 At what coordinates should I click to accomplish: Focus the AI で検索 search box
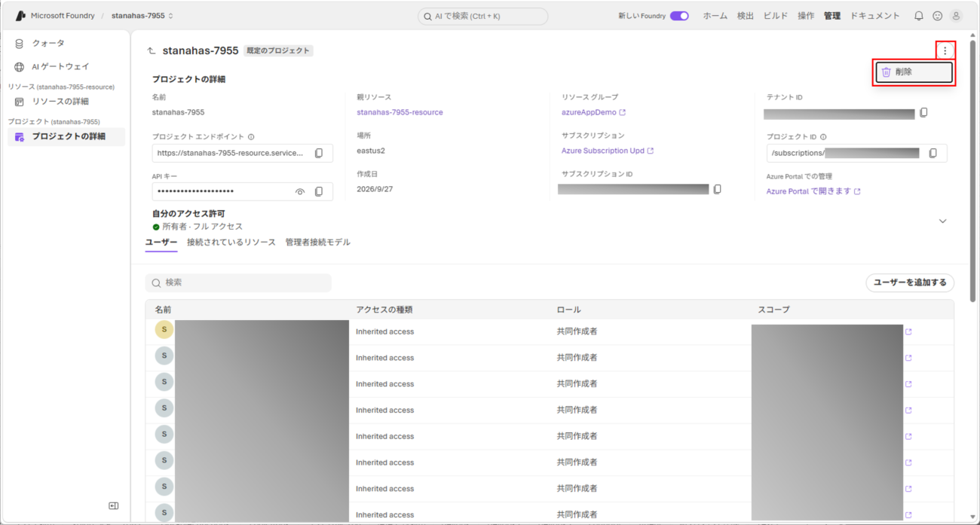(483, 16)
